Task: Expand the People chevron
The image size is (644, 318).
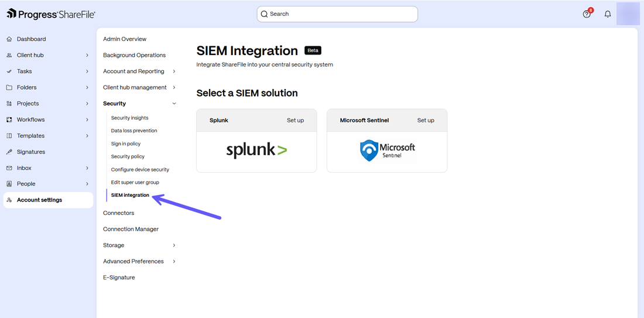Action: pos(87,184)
